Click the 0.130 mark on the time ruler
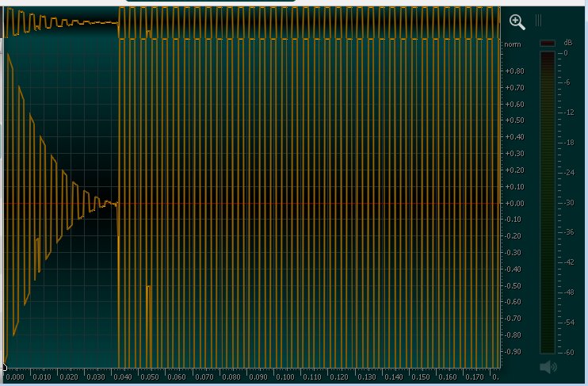Screen dimensions: 588x386 click(x=366, y=376)
